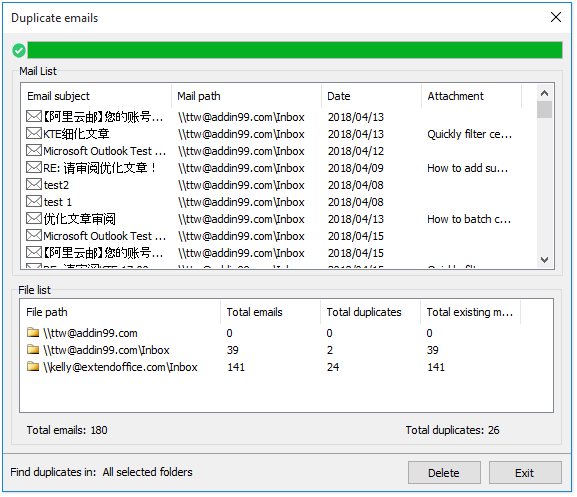Screen dimensions: 577x497
Task: Click scroll up arrow in Mail List
Action: click(545, 93)
